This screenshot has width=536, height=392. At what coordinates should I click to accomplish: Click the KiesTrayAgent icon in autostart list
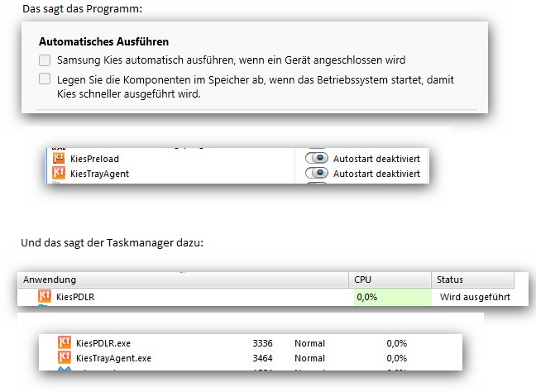click(x=59, y=174)
